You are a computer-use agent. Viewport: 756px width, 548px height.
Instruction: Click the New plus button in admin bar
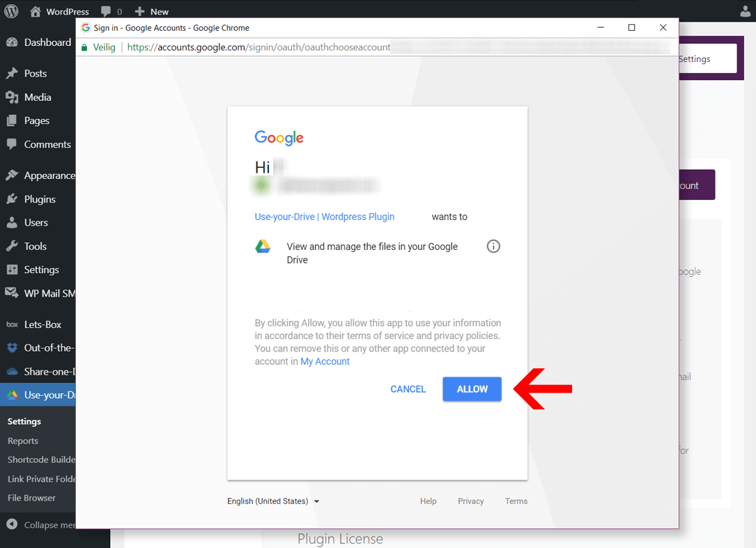[x=151, y=12]
